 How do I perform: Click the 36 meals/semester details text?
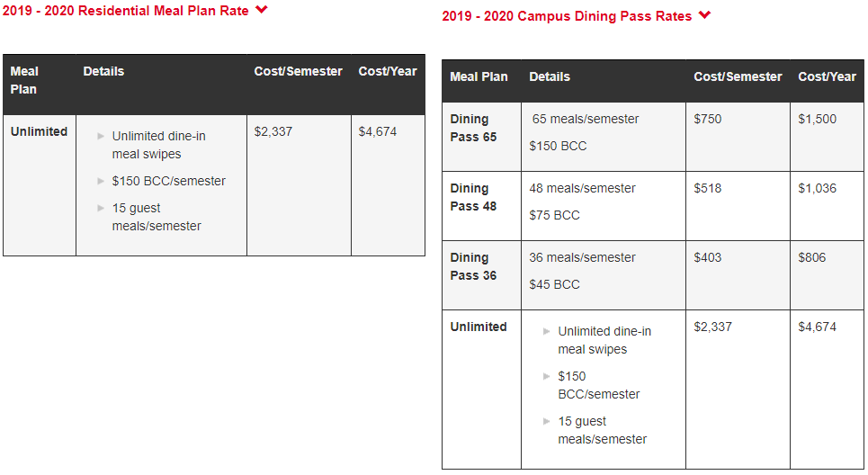coord(582,257)
